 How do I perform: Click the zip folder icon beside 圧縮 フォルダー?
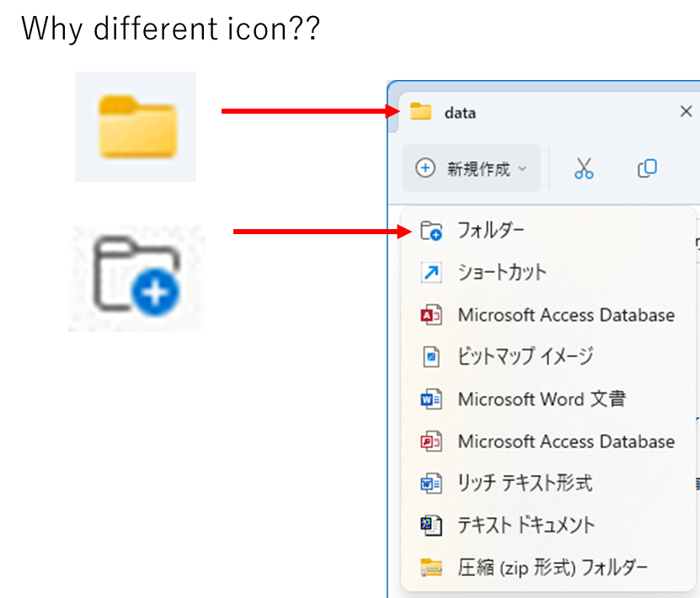pos(430,568)
